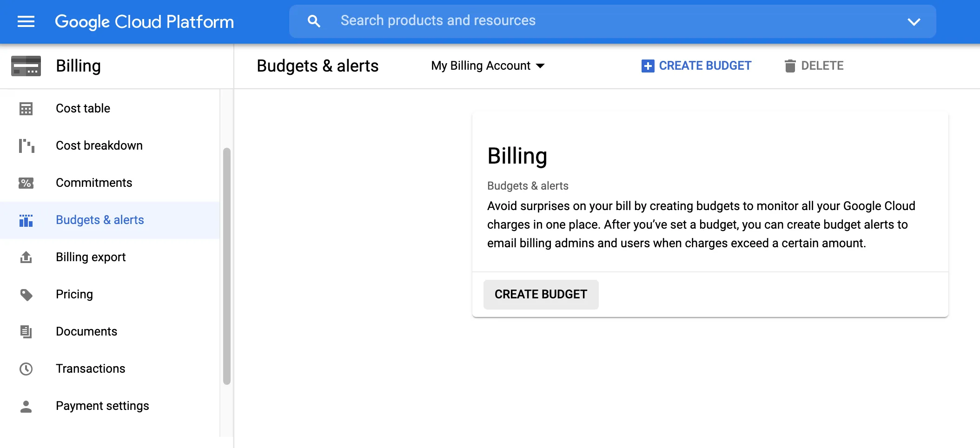
Task: Navigate to Pricing page
Action: (110, 295)
